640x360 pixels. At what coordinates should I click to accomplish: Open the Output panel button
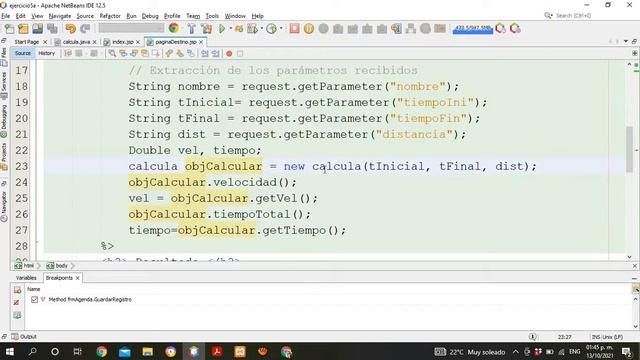[24, 337]
